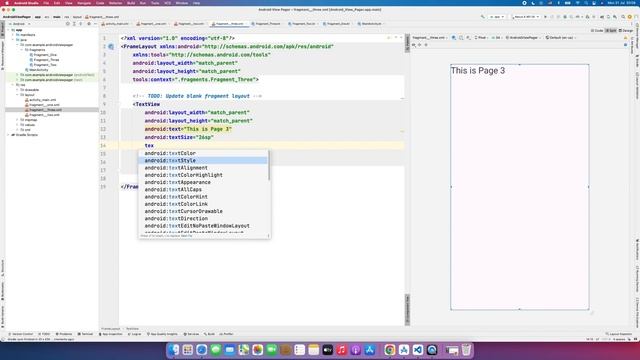This screenshot has width=640, height=360.
Task: Click design surface layers icon in preview toolbar
Action: coord(454,38)
